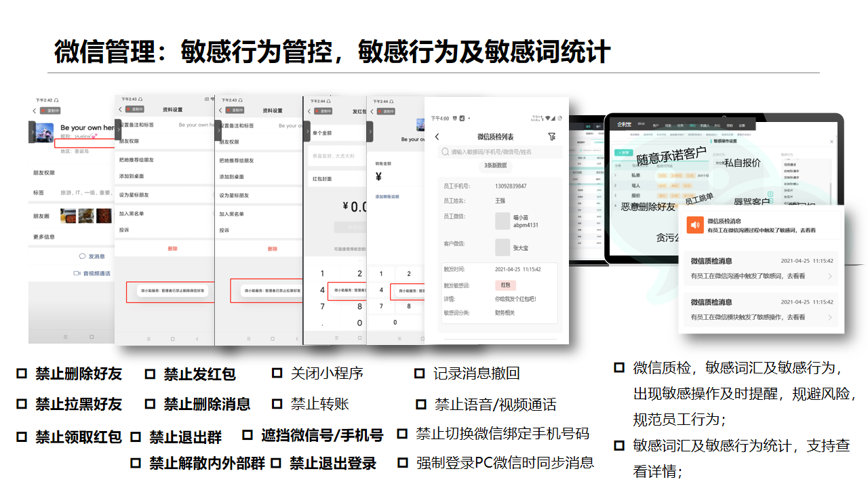Screen dimensions: 868x488
Task: Tap the 音视频通话 video camera icon
Action: pyautogui.click(x=77, y=273)
